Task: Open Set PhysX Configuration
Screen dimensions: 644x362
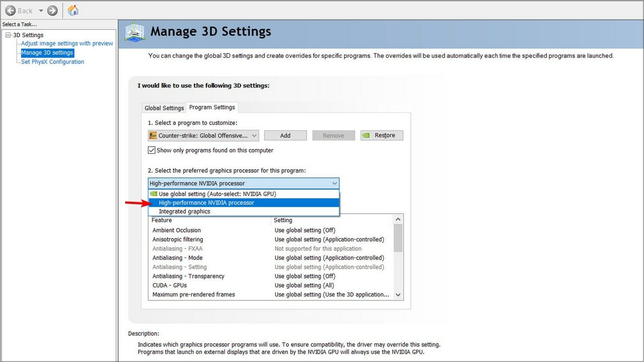Action: pyautogui.click(x=52, y=62)
